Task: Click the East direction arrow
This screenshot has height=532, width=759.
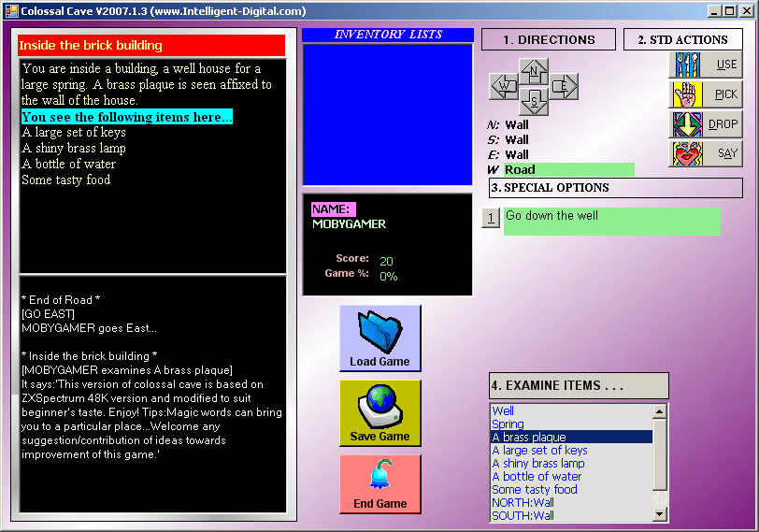Action: (x=564, y=87)
